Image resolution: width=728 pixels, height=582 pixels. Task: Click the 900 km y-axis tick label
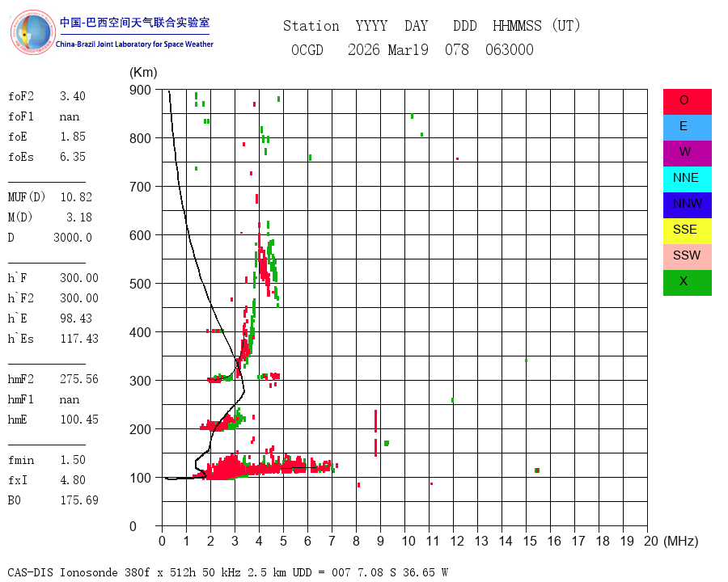coord(140,90)
